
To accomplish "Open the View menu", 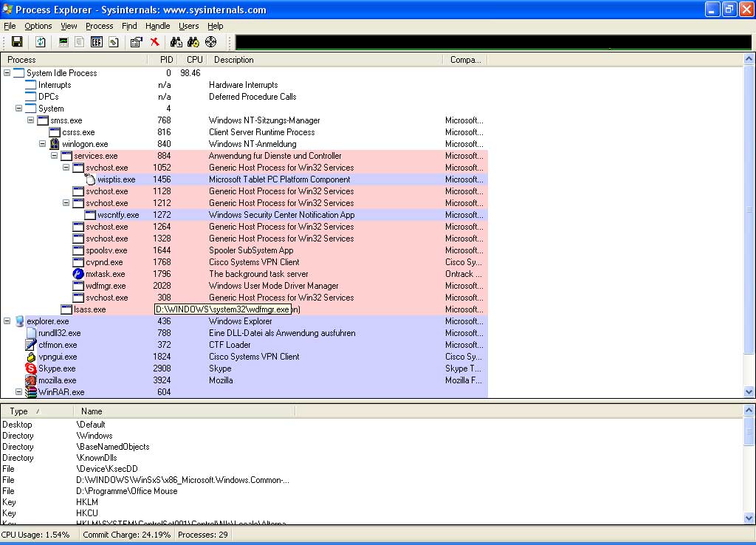I will click(69, 26).
